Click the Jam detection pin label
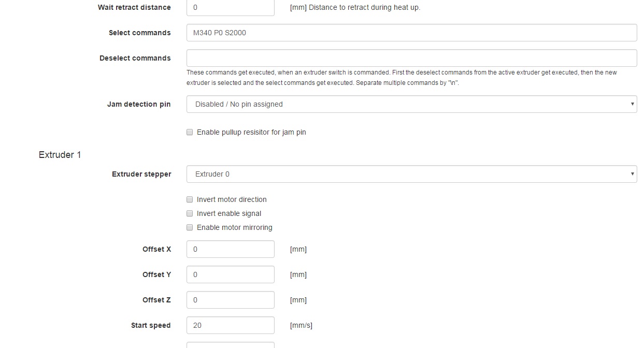This screenshot has height=348, width=644. click(x=139, y=104)
